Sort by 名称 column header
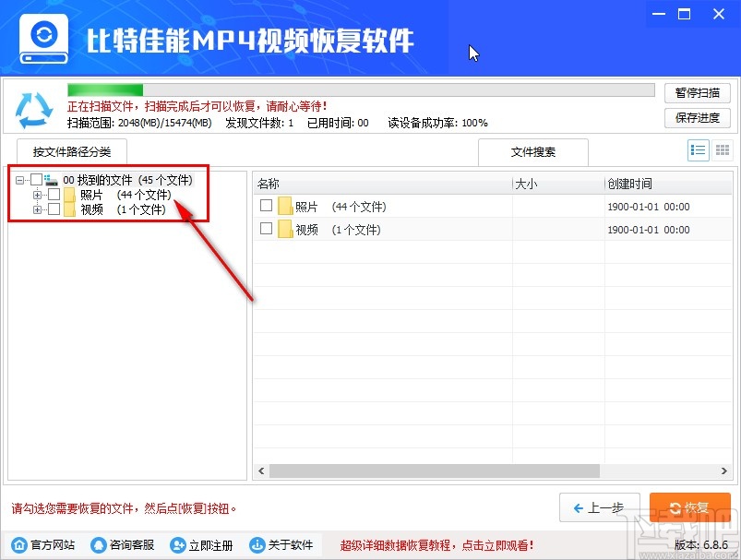Screen dimensions: 741x560 (383, 184)
